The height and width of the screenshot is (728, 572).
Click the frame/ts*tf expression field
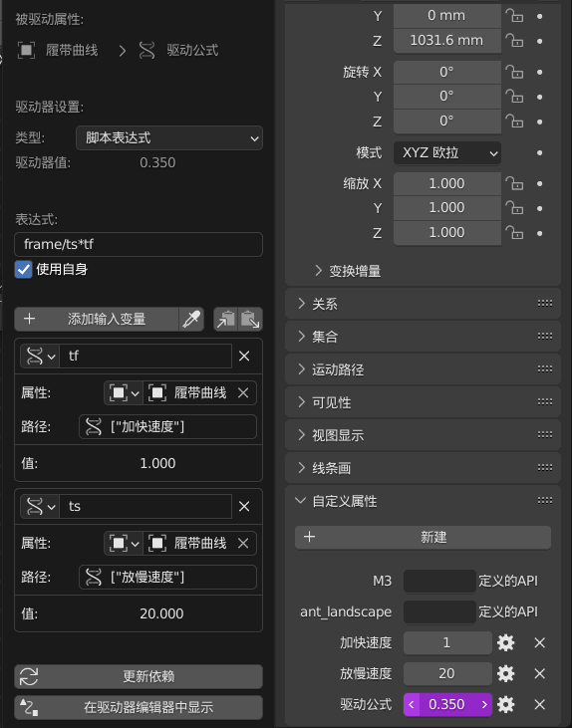139,244
